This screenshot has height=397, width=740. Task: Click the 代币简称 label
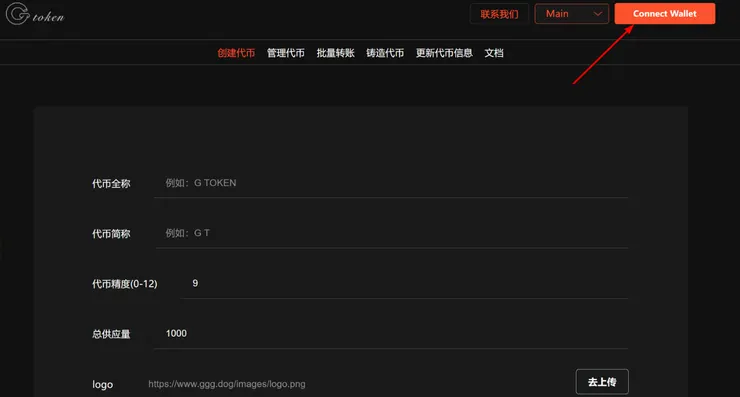coord(111,234)
